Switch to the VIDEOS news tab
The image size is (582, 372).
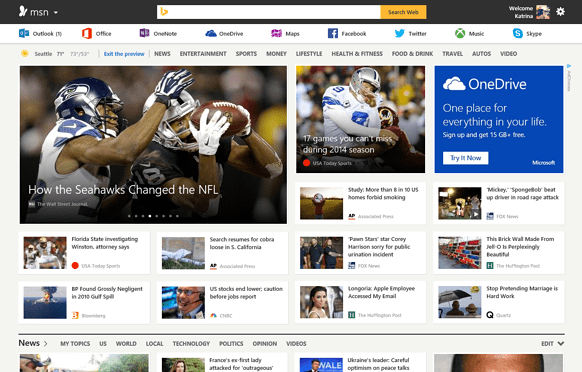296,344
